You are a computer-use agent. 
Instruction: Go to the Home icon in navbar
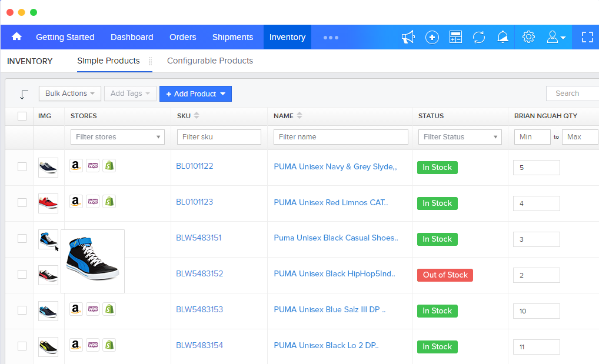pyautogui.click(x=16, y=36)
